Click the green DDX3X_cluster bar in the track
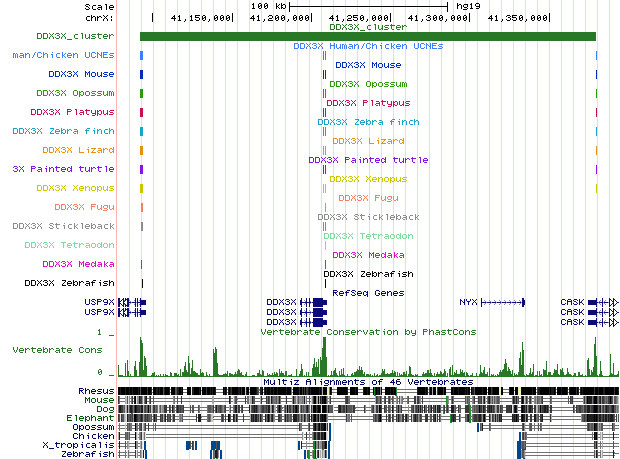 pos(368,37)
